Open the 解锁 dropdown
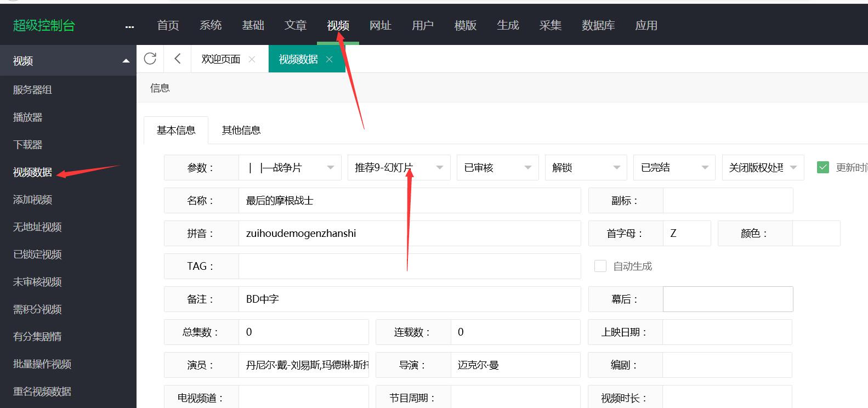 pos(586,167)
